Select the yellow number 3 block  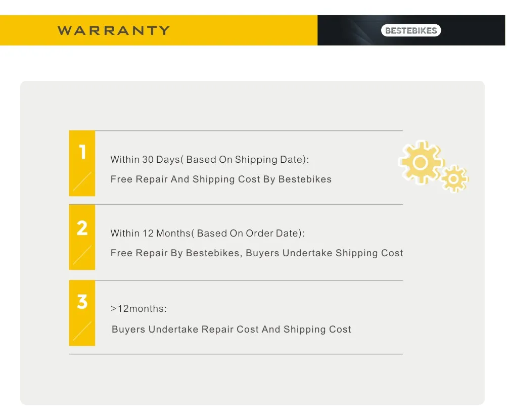click(82, 313)
